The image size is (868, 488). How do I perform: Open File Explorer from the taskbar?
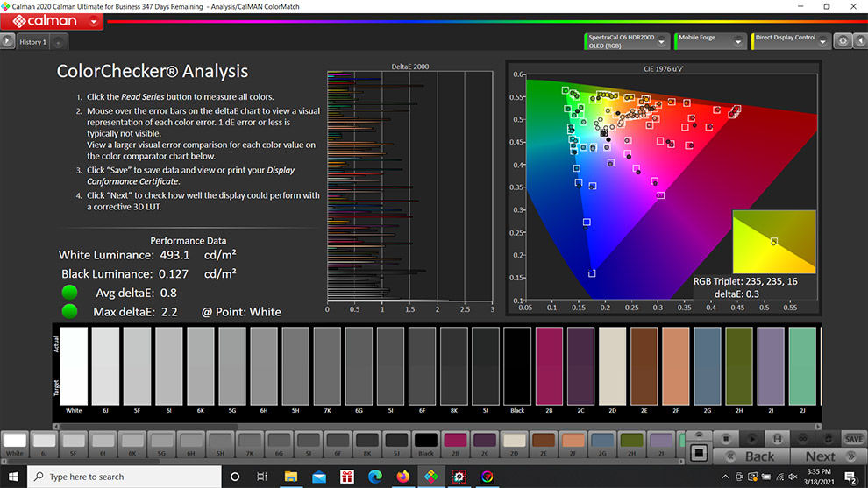click(x=290, y=477)
